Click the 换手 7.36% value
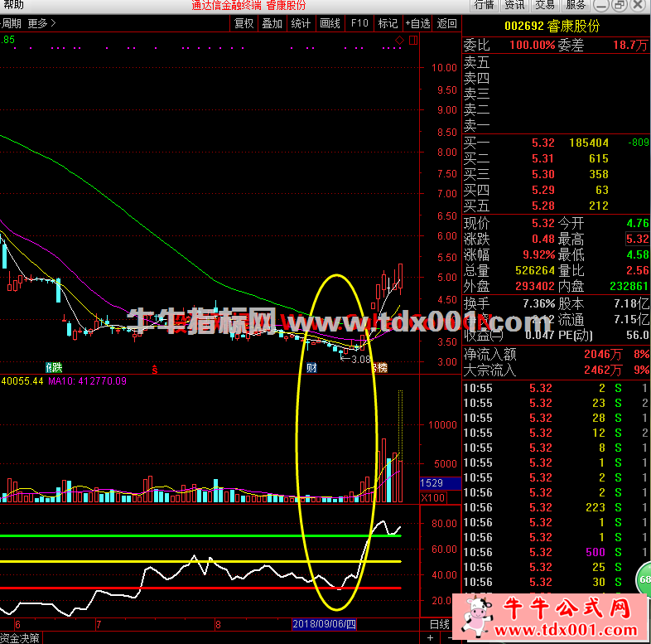Image resolution: width=651 pixels, height=644 pixels. [x=539, y=304]
